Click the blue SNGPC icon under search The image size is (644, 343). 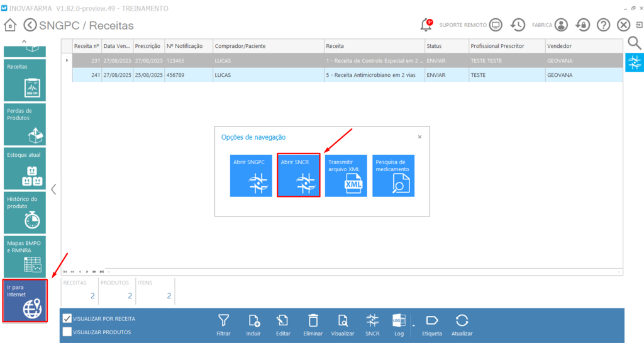(634, 62)
